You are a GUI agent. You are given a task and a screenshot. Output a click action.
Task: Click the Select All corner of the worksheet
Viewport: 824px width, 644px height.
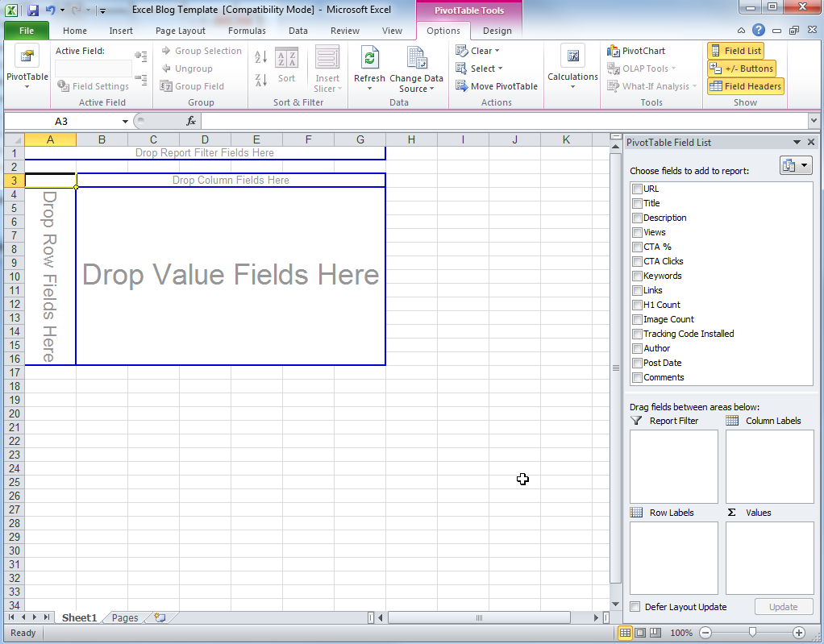pyautogui.click(x=15, y=139)
